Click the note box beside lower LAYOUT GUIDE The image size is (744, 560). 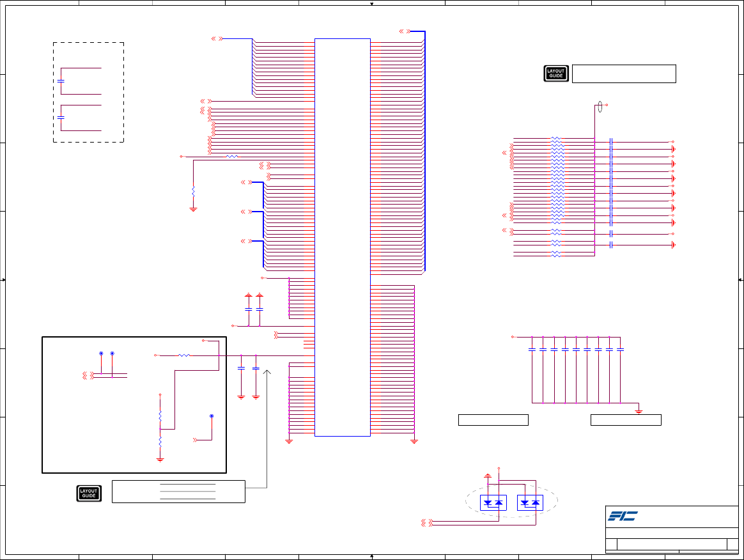[x=178, y=492]
